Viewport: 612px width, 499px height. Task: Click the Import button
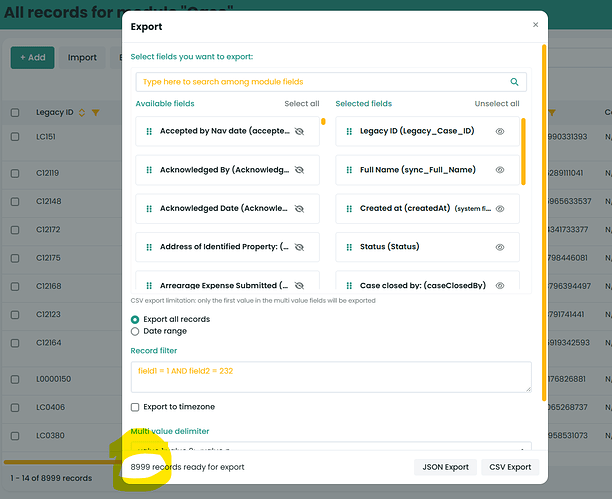[82, 58]
